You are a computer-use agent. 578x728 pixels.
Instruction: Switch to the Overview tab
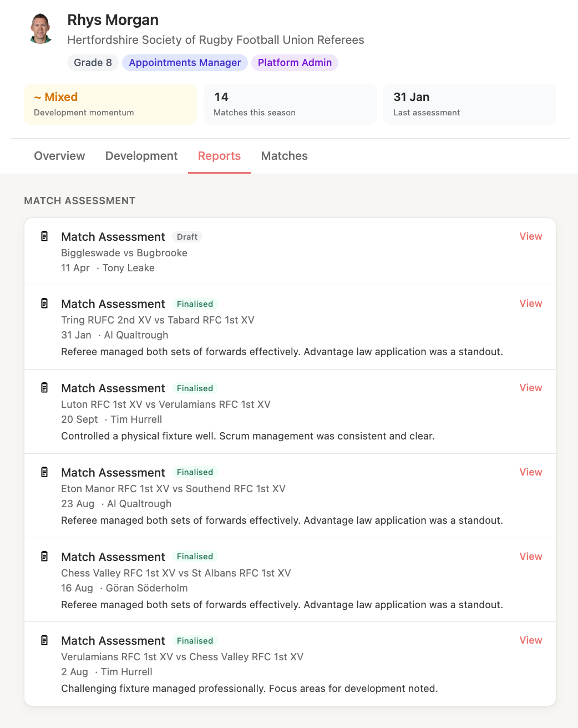click(59, 156)
